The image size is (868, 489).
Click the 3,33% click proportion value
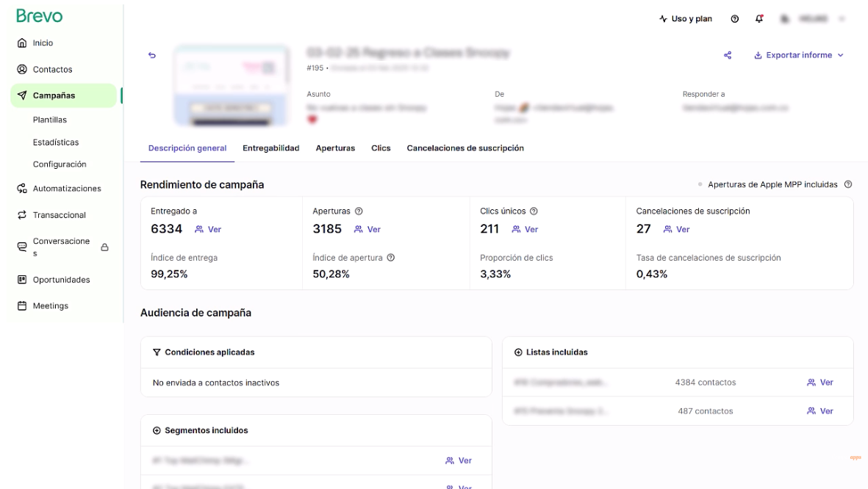click(x=495, y=275)
